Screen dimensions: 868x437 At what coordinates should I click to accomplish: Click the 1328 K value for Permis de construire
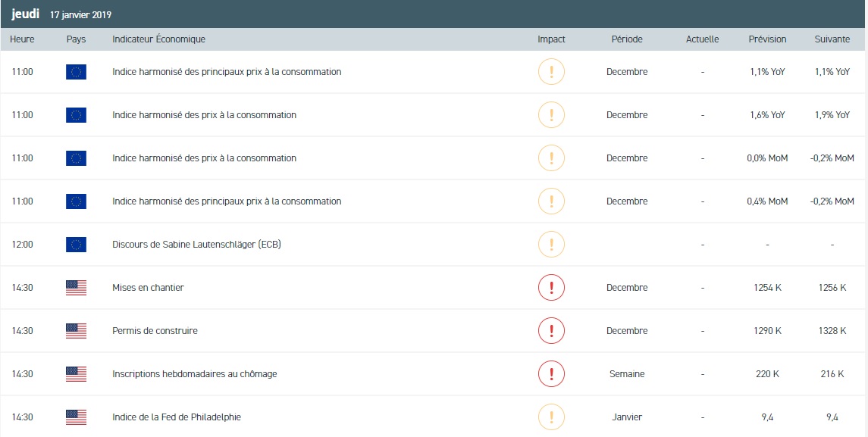[x=832, y=331]
